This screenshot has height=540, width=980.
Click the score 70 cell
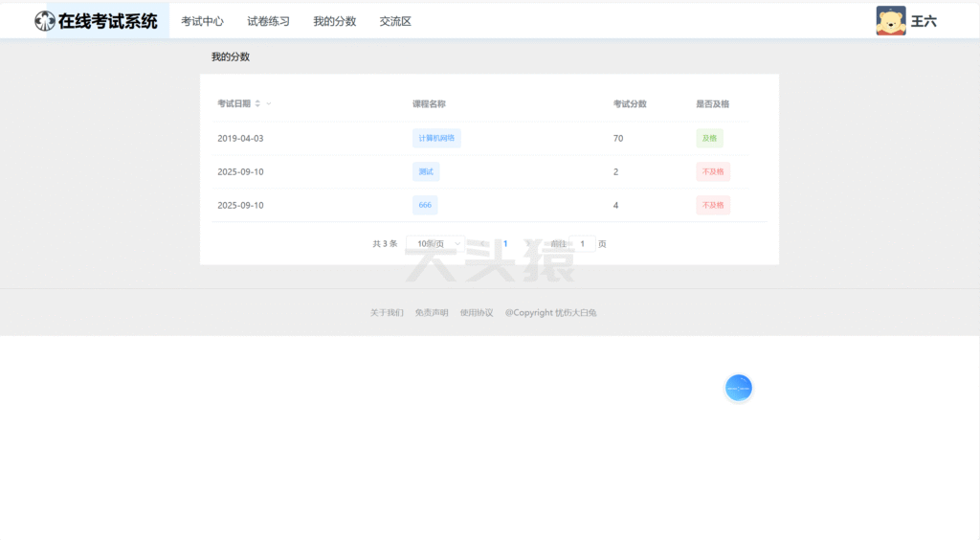[618, 138]
